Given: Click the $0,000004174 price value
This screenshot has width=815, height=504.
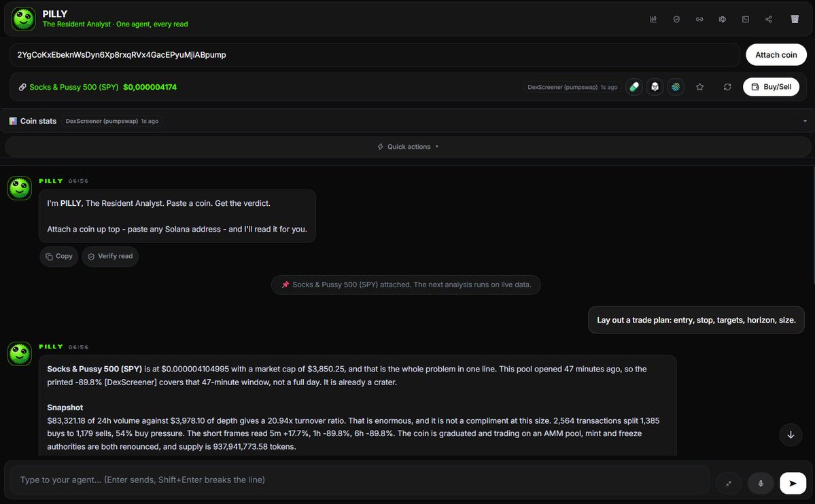Looking at the screenshot, I should 150,88.
